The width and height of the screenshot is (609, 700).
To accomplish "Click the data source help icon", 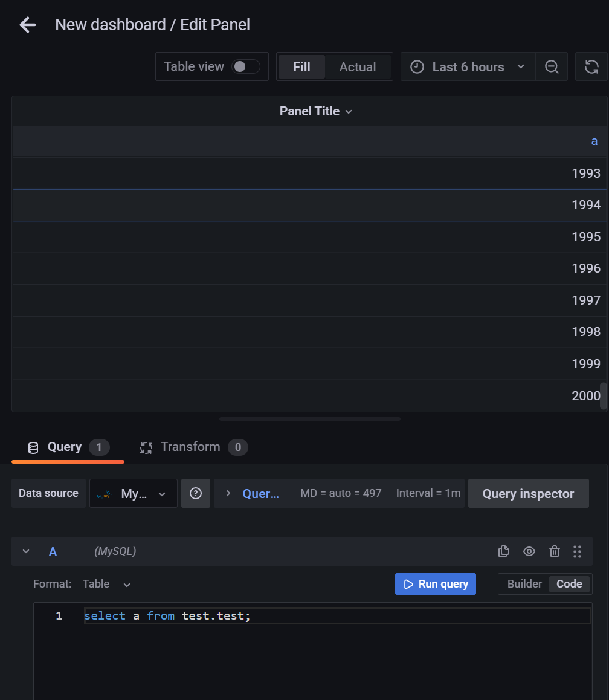I will pos(196,493).
